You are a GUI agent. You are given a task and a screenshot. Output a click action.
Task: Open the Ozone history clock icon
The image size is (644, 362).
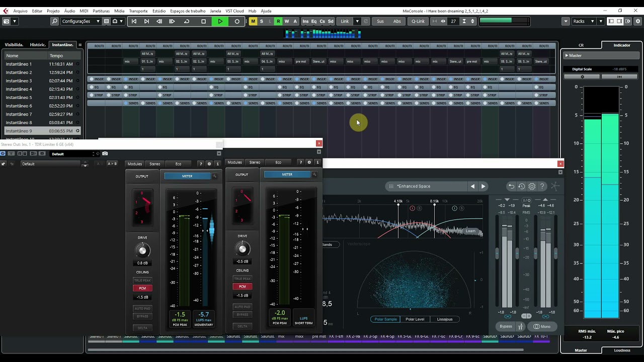pyautogui.click(x=521, y=187)
